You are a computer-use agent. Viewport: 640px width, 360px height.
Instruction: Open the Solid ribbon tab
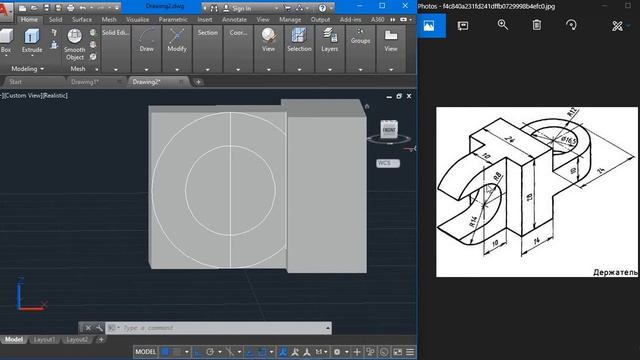[56, 20]
